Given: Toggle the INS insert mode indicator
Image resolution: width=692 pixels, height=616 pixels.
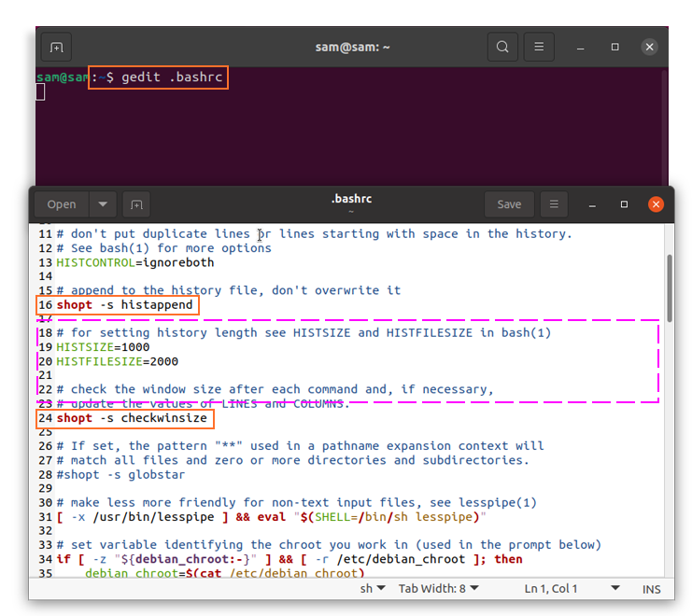Looking at the screenshot, I should [651, 588].
